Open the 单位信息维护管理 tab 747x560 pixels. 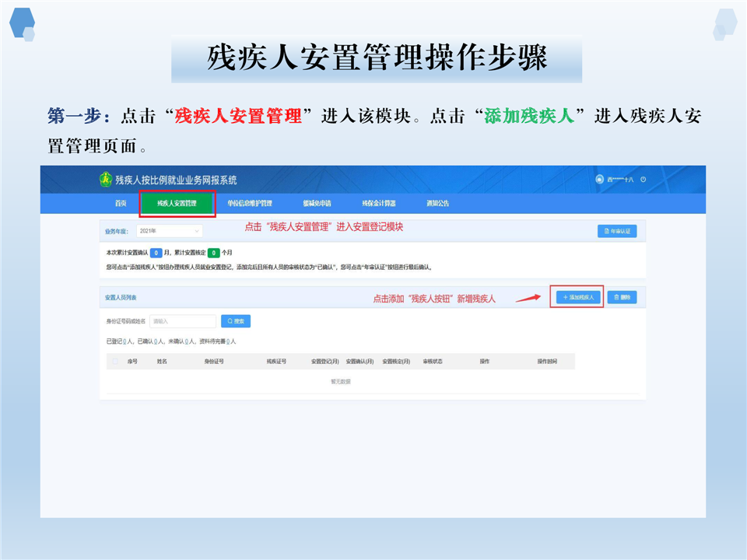point(250,204)
